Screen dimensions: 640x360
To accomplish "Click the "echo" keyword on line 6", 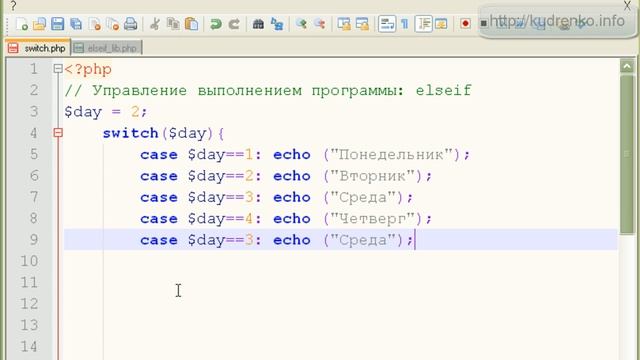I will 292,176.
